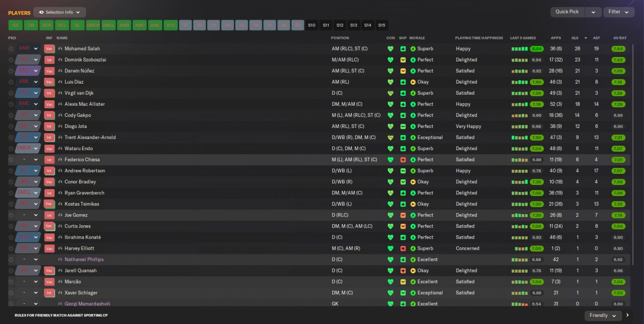Toggle the picked checkmark for Wataru Endo
The image size is (644, 324).
pos(11,149)
